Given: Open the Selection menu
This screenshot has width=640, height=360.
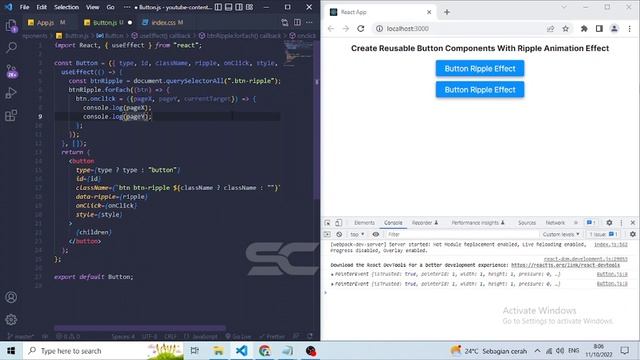Looking at the screenshot, I should (x=67, y=7).
